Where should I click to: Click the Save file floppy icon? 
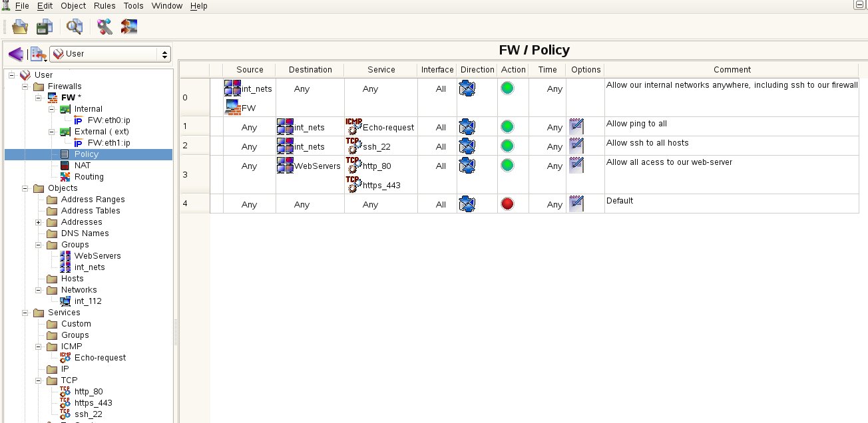coord(44,27)
